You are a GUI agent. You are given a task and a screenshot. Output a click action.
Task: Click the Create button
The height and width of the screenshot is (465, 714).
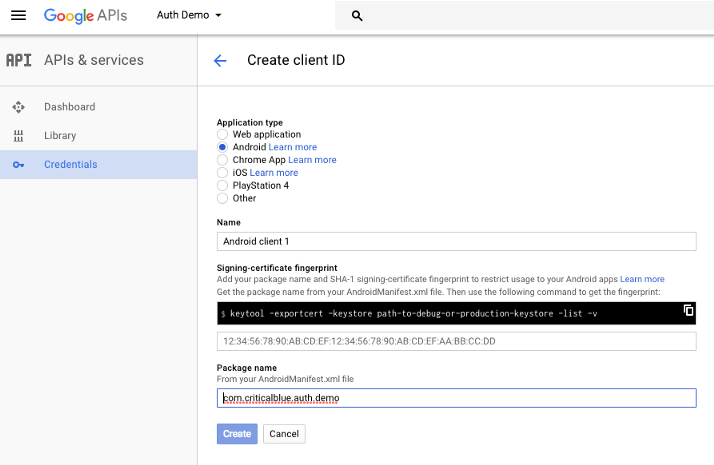(x=237, y=434)
